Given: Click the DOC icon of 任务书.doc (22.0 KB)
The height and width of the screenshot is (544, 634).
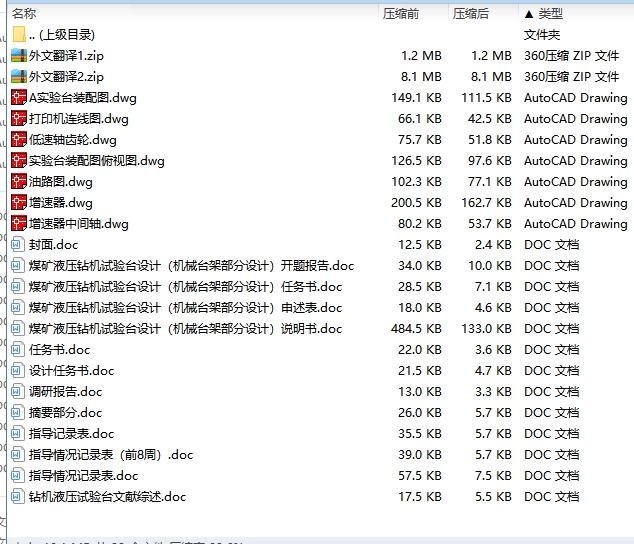Looking at the screenshot, I should (x=17, y=350).
